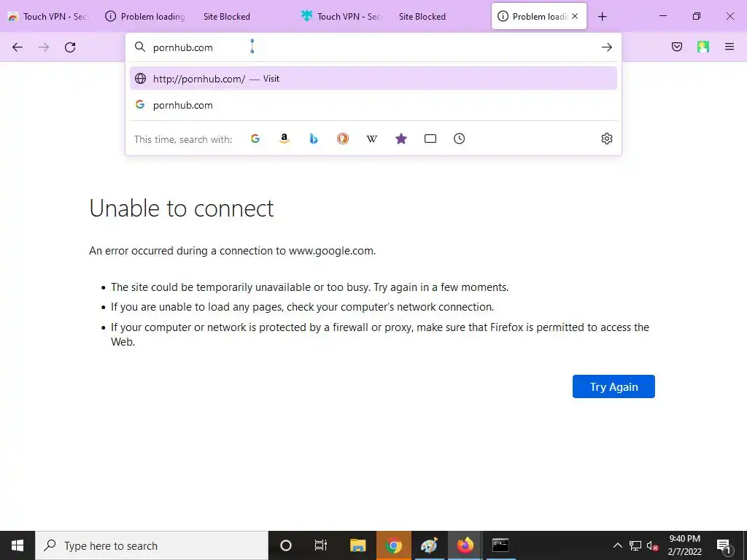Search bookmarks using the star icon
This screenshot has height=560, width=747.
[x=401, y=139]
